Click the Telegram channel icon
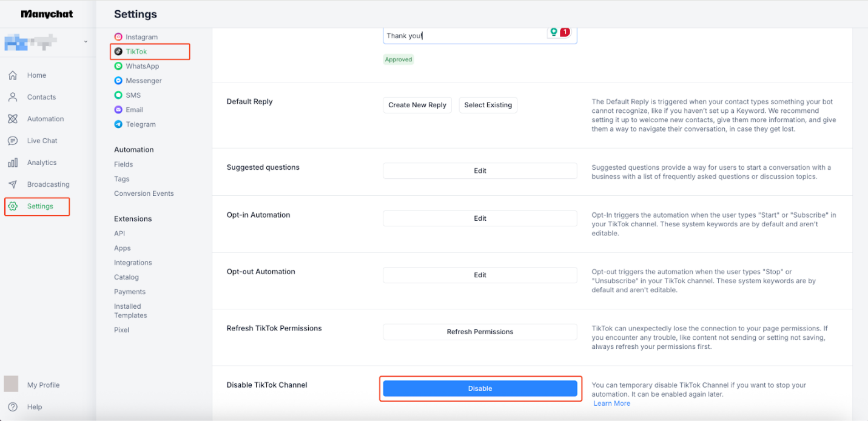Screen dimensions: 868x421 pyautogui.click(x=119, y=124)
